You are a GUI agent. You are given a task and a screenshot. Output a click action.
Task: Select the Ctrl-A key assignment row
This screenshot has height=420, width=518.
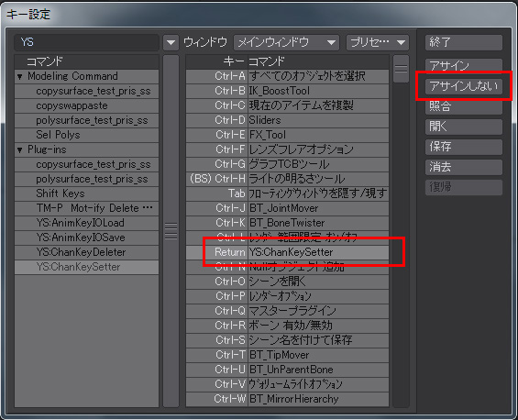click(x=287, y=76)
